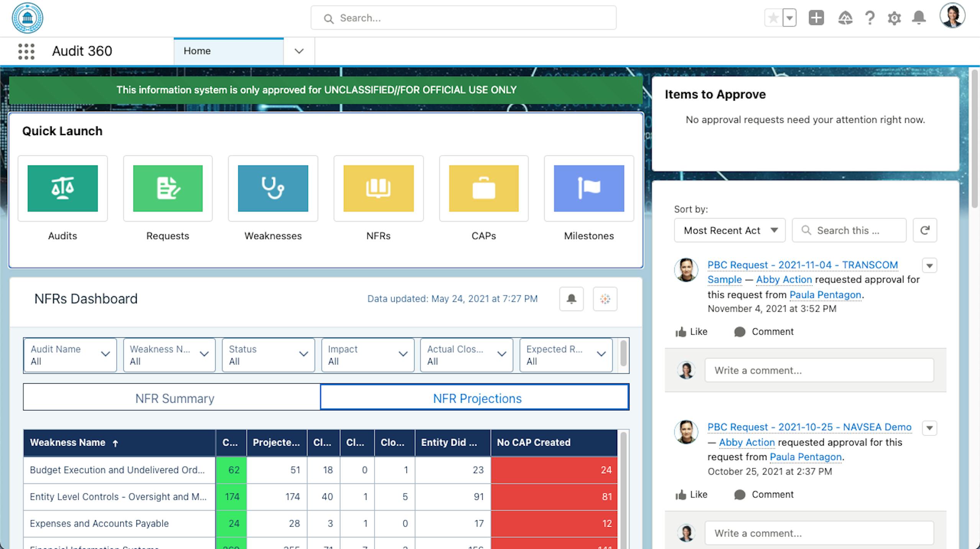The image size is (980, 549).
Task: Refresh the activity feed
Action: (925, 230)
